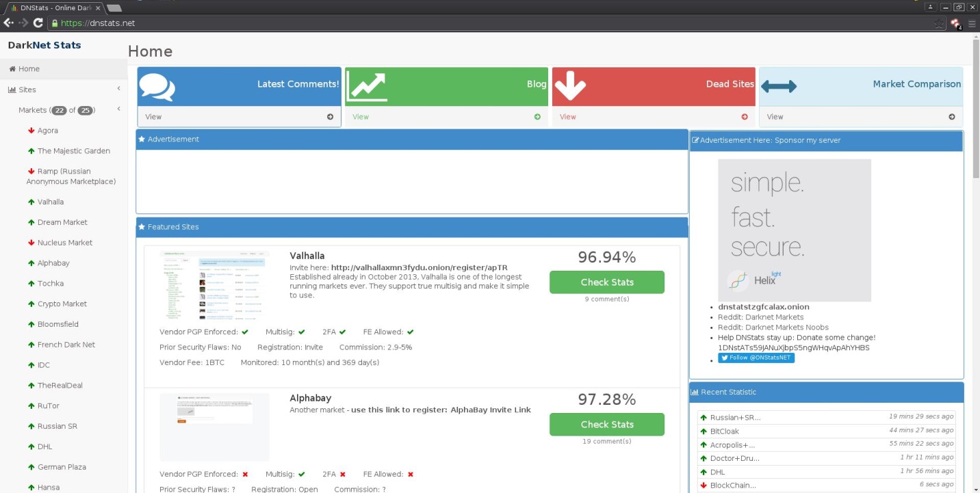The width and height of the screenshot is (980, 493).
Task: Follow @DNStatsNET on Twitter button
Action: (756, 358)
